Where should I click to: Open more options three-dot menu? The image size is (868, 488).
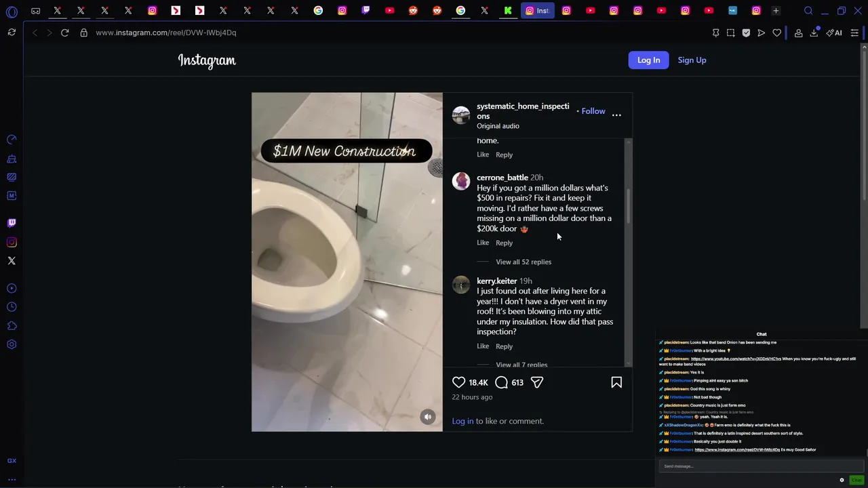coord(616,115)
